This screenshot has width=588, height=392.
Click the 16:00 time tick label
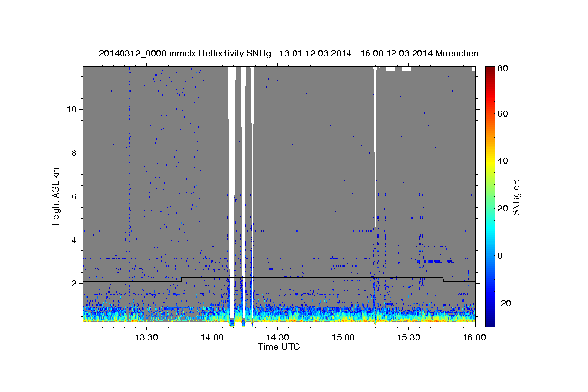tap(474, 338)
